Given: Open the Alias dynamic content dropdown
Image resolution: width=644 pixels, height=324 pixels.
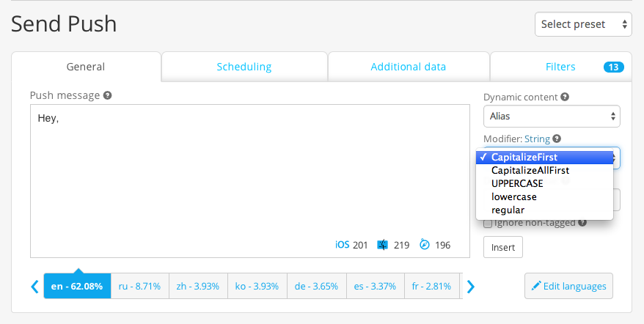Looking at the screenshot, I should pyautogui.click(x=552, y=117).
